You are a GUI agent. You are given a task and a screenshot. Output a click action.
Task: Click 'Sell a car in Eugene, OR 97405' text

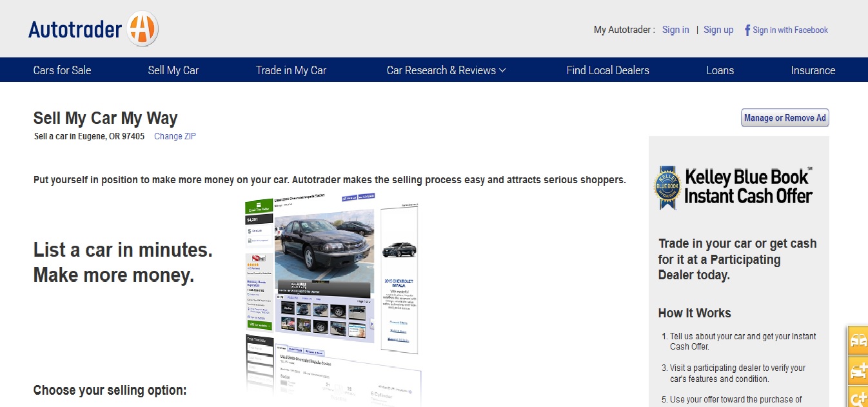[89, 136]
